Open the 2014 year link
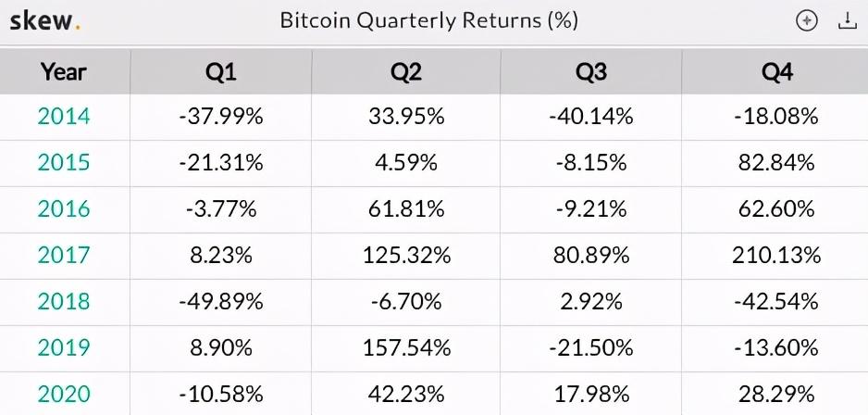This screenshot has width=868, height=415. coord(64,117)
